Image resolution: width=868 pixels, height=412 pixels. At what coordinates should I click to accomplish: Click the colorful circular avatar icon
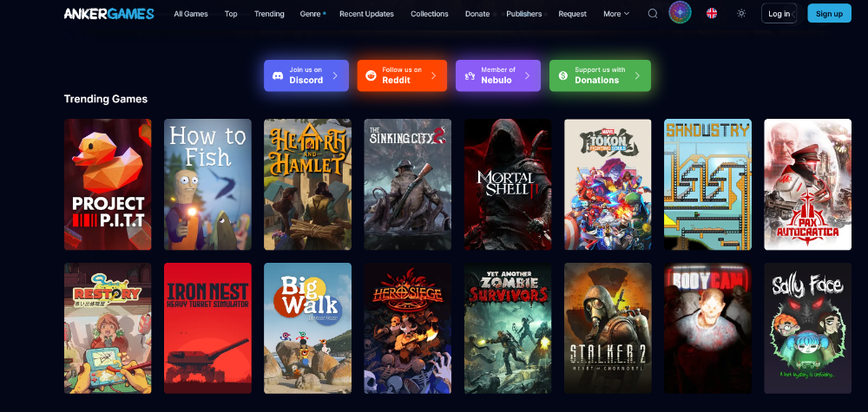tap(680, 13)
